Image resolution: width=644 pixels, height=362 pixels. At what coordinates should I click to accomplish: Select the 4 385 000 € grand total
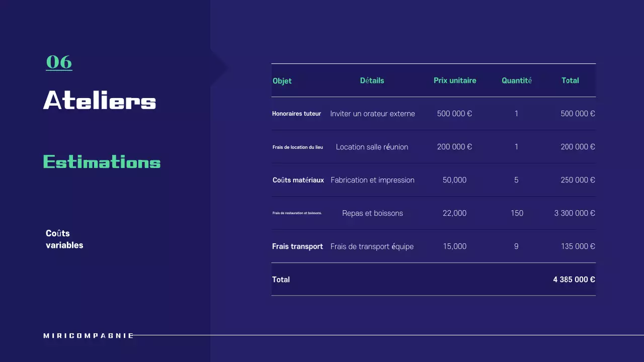pyautogui.click(x=574, y=280)
